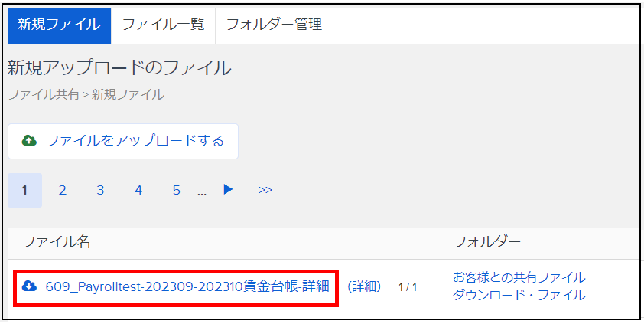This screenshot has width=644, height=324.
Task: Jump to last page double-arrow
Action: click(265, 190)
